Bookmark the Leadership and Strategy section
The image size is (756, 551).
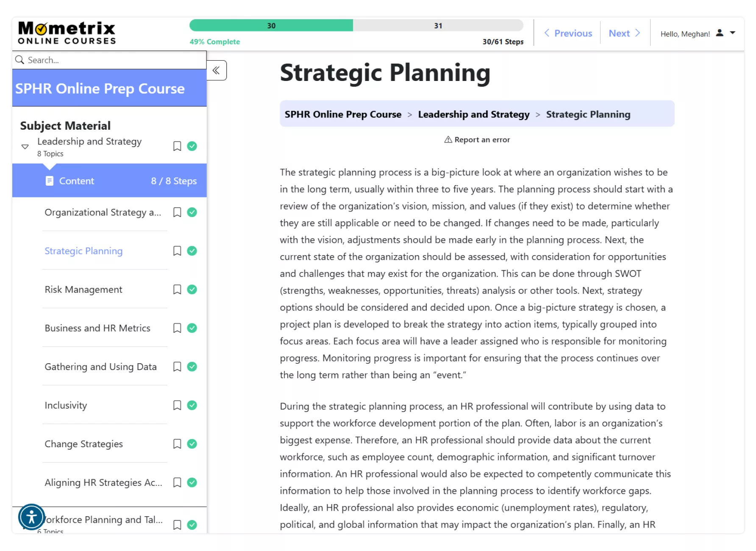tap(177, 146)
